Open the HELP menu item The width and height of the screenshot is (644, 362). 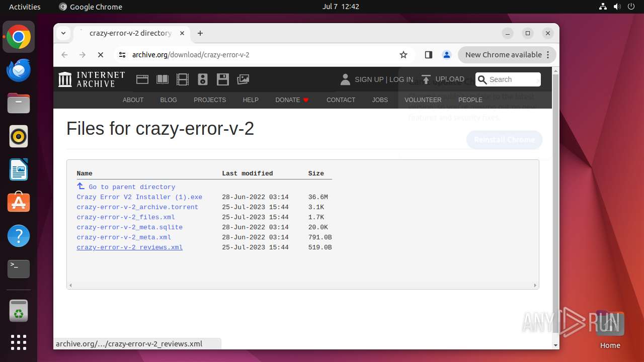click(251, 100)
